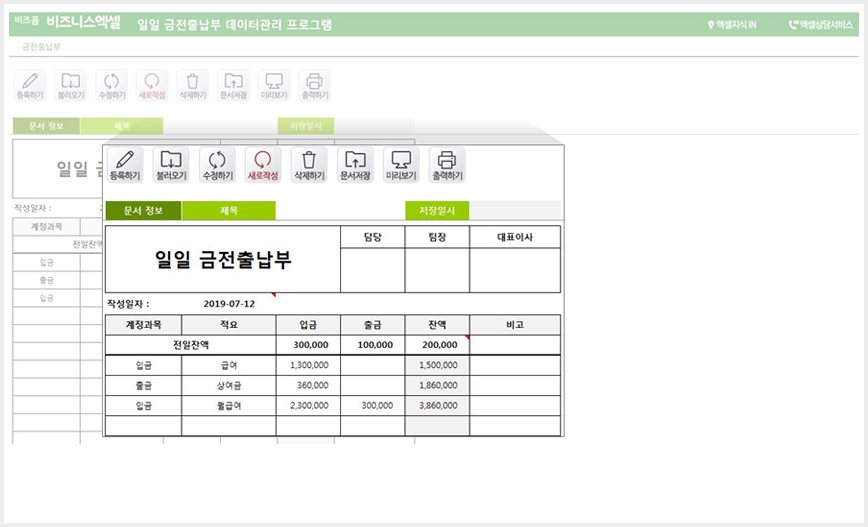
Task: Click the 출금 column header in foreground table
Action: point(373,325)
